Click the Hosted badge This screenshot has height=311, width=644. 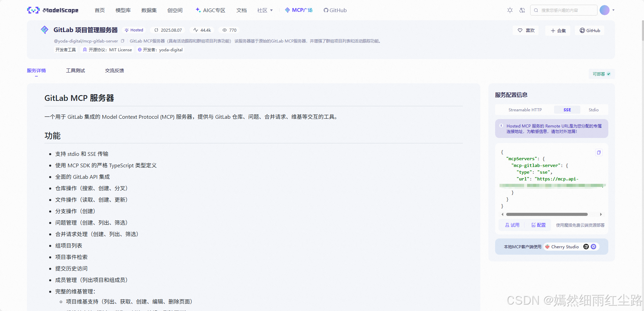[134, 30]
